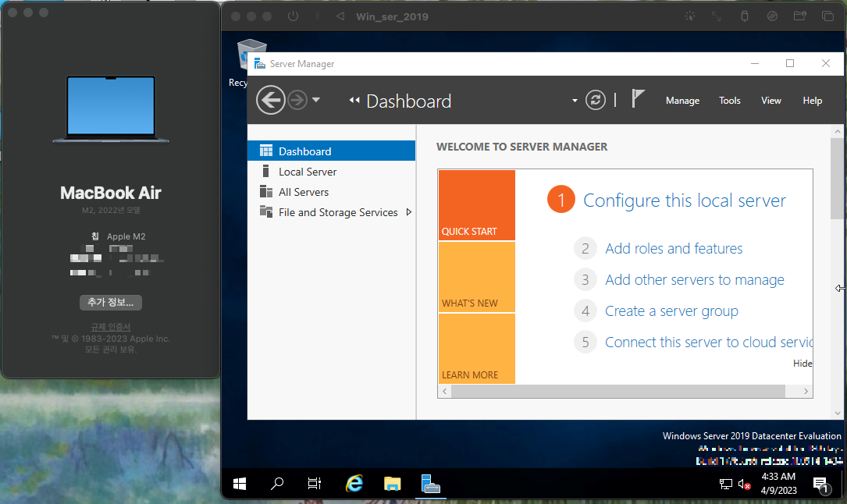Open navigation history dropdown next to forward arrow
Image resolution: width=847 pixels, height=504 pixels.
coord(316,100)
